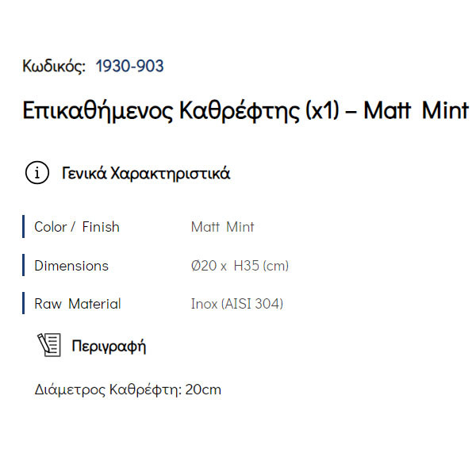476x476 pixels.
Task: Click the '20cm' diameter in description
Action: point(203,390)
